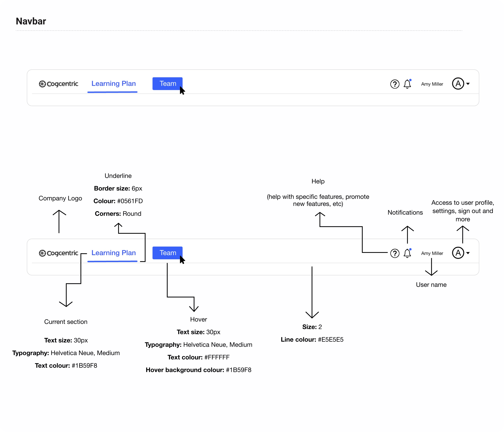Select the Team tab in upper navbar
This screenshot has width=504, height=432.
(x=167, y=84)
